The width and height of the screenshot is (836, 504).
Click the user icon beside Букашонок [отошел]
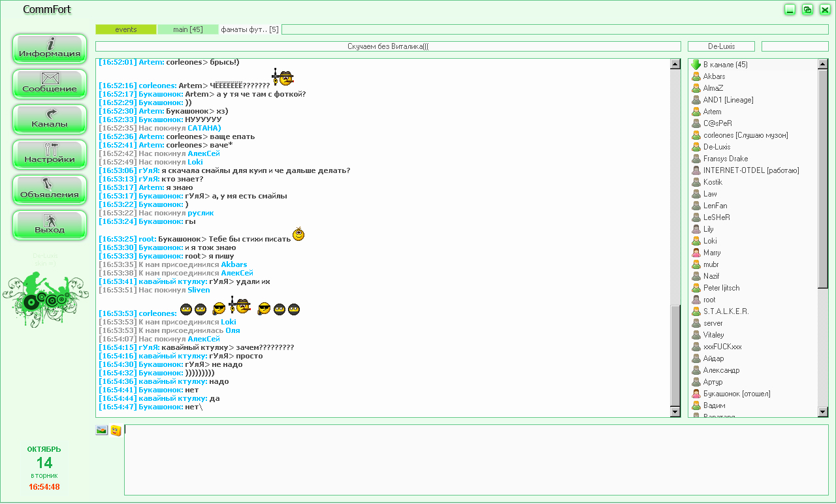[x=696, y=394]
